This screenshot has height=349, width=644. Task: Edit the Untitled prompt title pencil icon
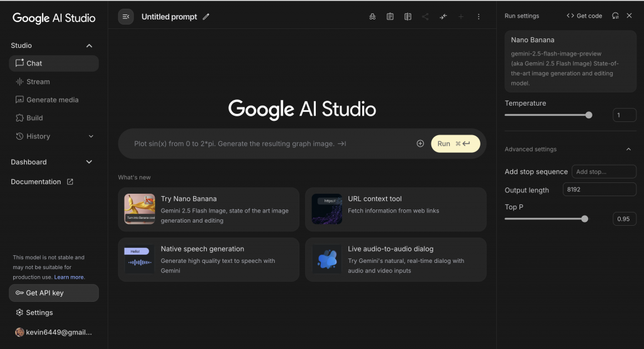coord(206,17)
